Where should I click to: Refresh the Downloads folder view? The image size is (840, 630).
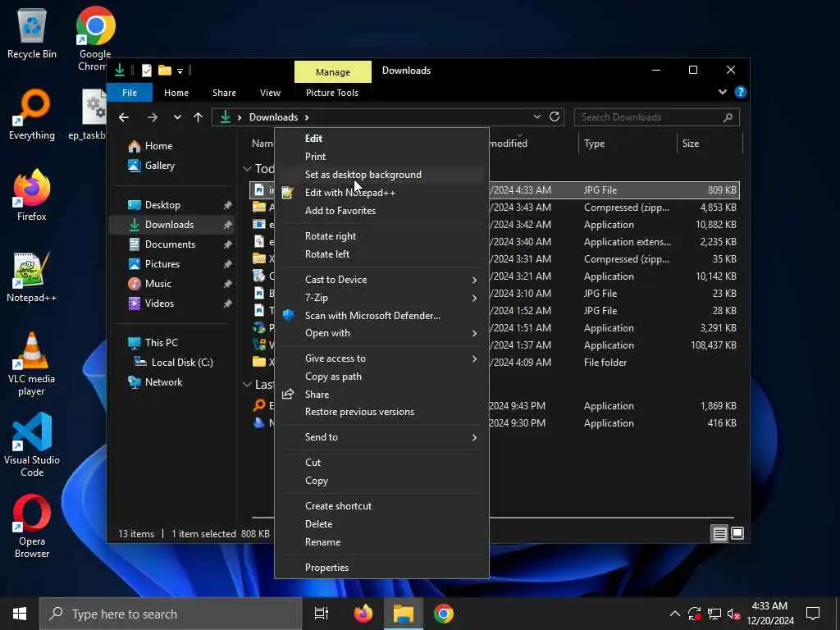coord(555,116)
